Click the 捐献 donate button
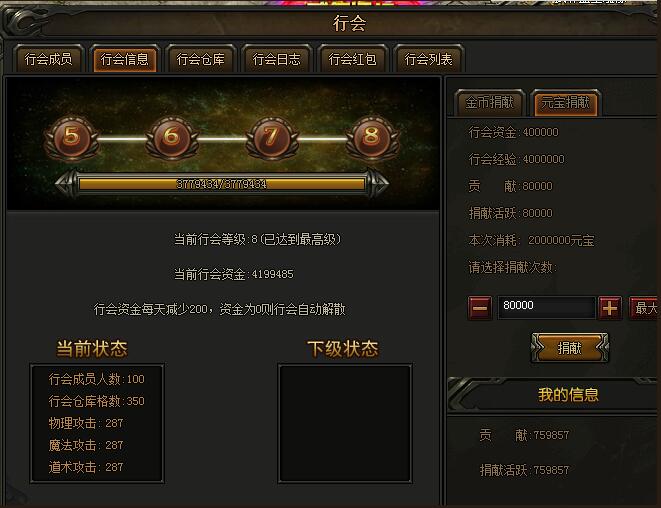The width and height of the screenshot is (661, 508). pyautogui.click(x=570, y=348)
